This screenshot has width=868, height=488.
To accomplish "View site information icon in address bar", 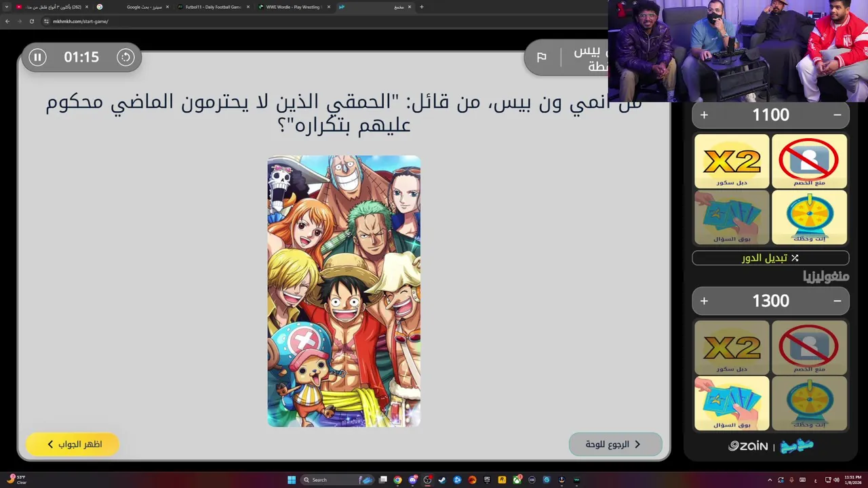I will coord(46,21).
